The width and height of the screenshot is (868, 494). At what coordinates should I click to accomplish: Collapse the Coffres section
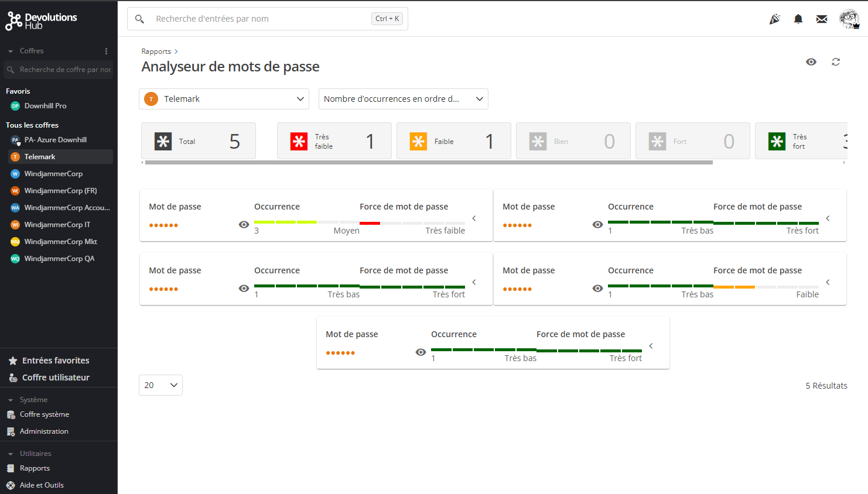11,52
